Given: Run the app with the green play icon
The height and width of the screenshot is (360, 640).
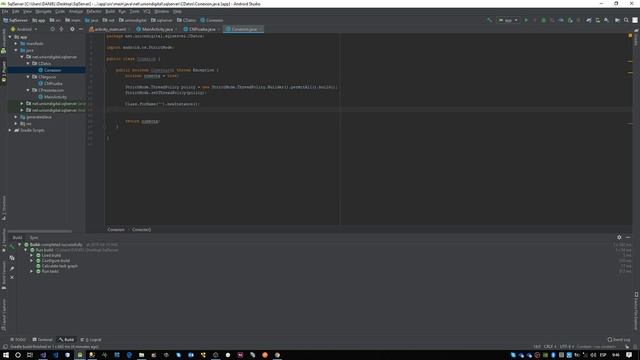Looking at the screenshot, I should (x=526, y=20).
